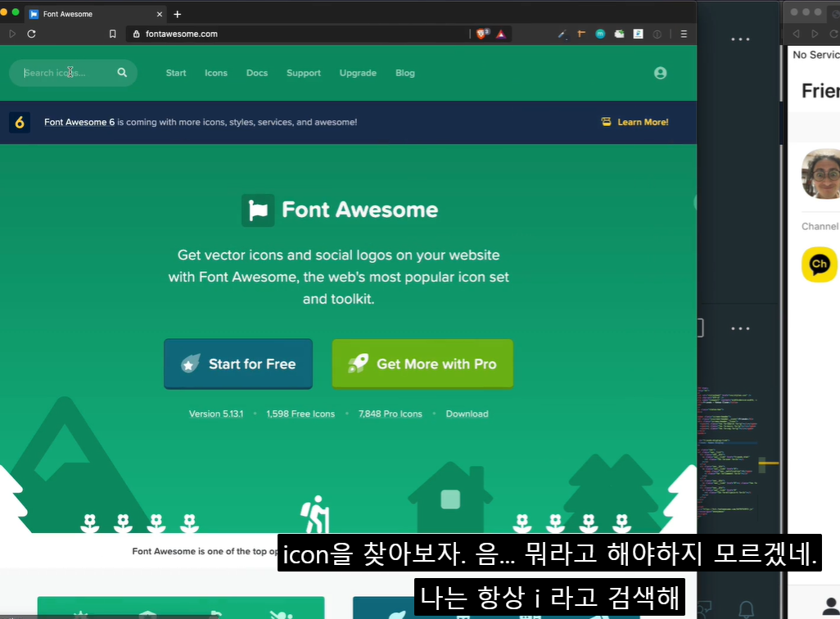This screenshot has height=619, width=840.
Task: Click the yellow Ch channel icon
Action: coord(819,264)
